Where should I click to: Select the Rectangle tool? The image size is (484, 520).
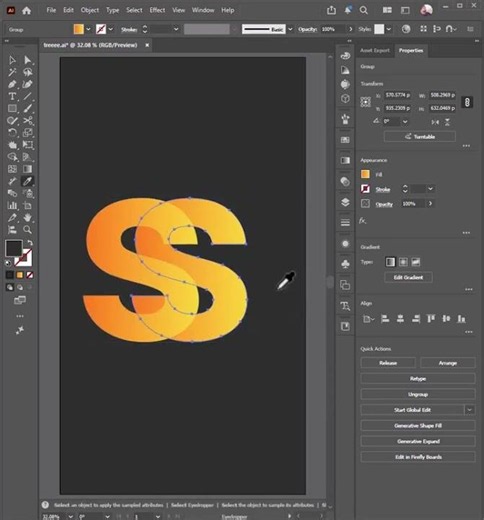pyautogui.click(x=12, y=108)
